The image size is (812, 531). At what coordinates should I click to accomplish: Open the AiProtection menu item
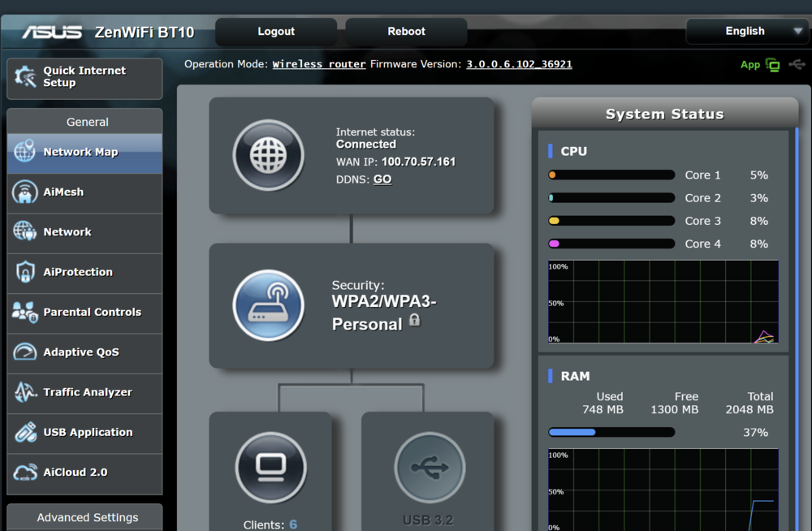pyautogui.click(x=84, y=273)
